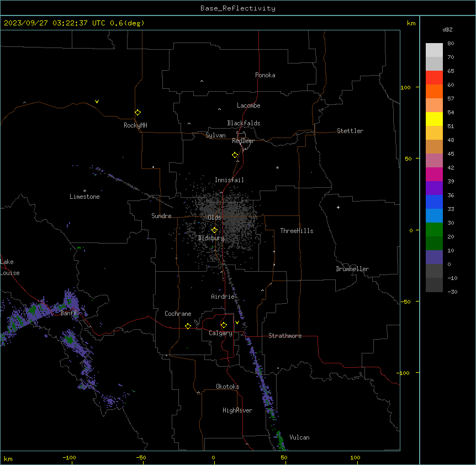Click the Lacombe city label
476x465 pixels.
point(248,105)
